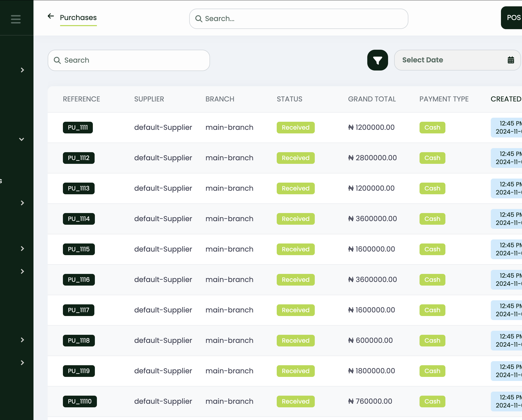Select the PU_1118 reference badge
Image resolution: width=522 pixels, height=420 pixels.
point(79,341)
